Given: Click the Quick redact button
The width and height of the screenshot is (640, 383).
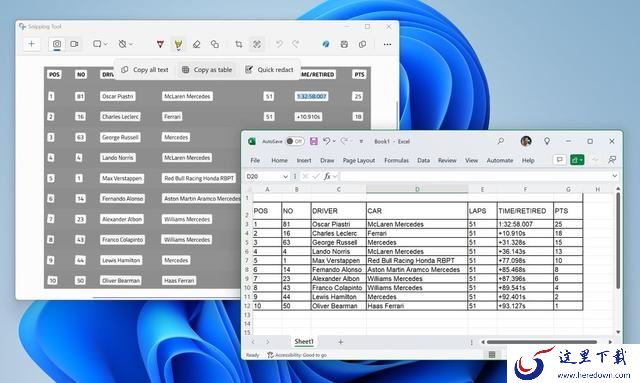Looking at the screenshot, I should pos(269,70).
